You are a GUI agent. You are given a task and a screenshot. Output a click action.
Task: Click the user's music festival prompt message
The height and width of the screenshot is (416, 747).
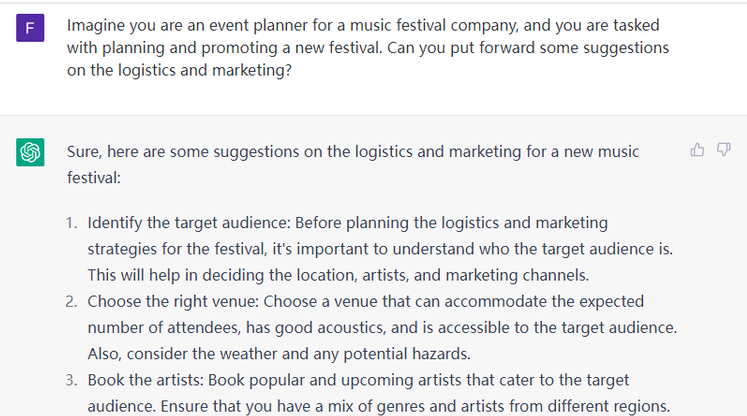coord(367,49)
